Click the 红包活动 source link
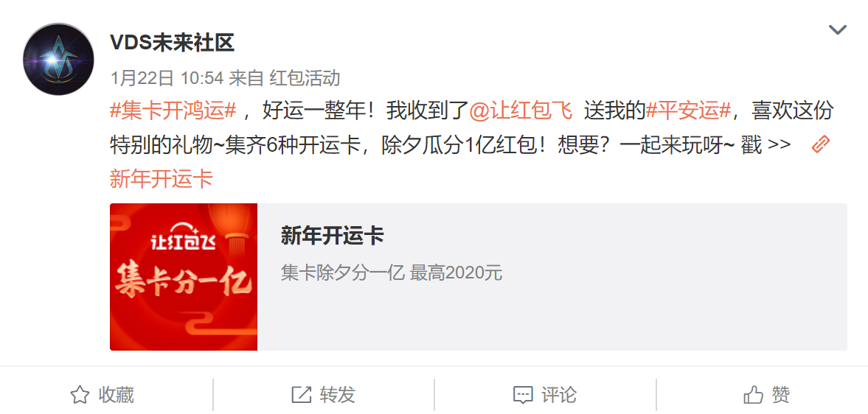868x414 pixels. (305, 78)
